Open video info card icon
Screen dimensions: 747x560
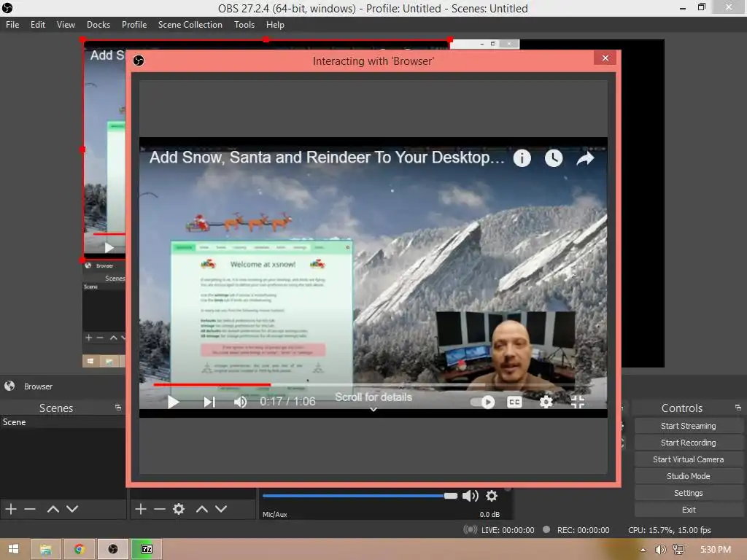click(522, 158)
